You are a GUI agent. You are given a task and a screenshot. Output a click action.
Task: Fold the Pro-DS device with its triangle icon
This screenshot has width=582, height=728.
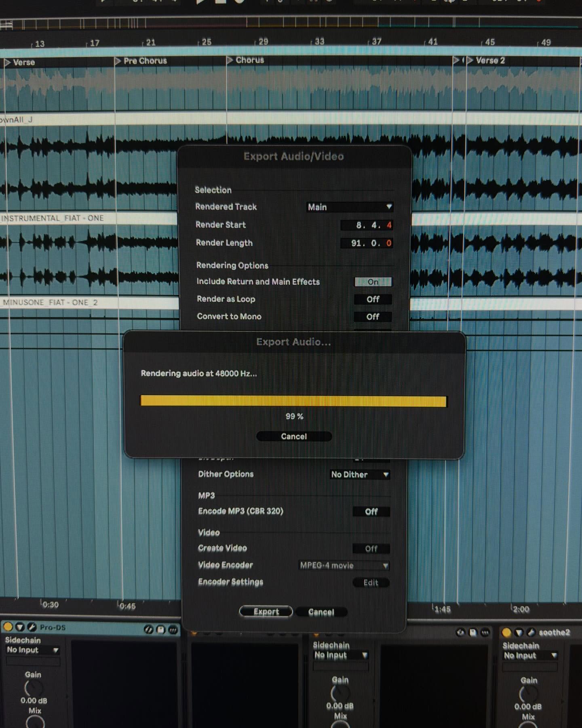19,627
